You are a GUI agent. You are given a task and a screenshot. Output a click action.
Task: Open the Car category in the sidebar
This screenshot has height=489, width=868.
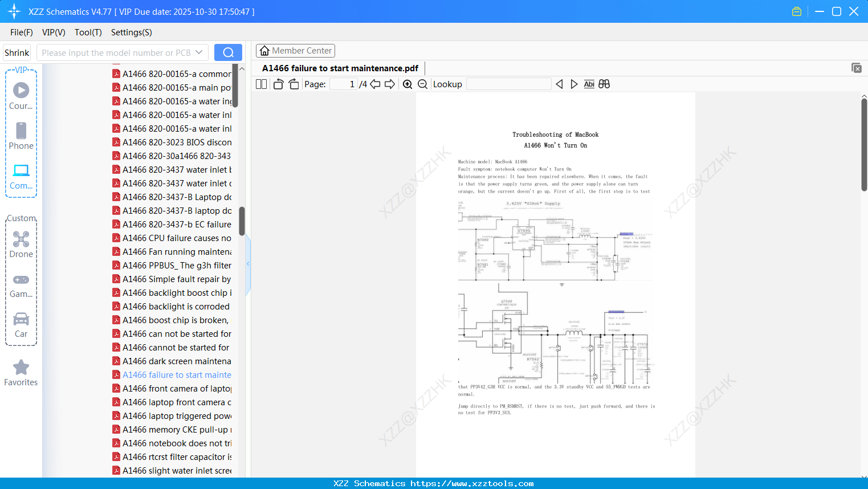(x=21, y=319)
